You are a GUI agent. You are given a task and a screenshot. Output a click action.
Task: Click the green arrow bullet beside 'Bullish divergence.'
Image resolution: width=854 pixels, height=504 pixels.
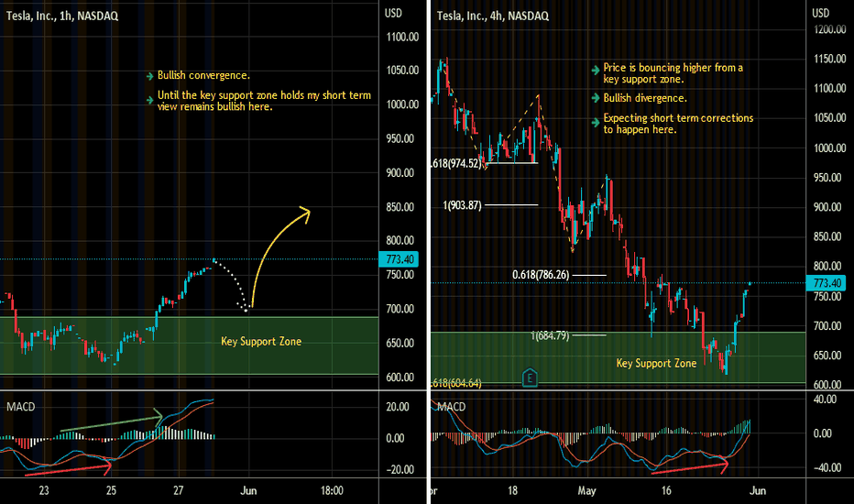click(x=596, y=98)
